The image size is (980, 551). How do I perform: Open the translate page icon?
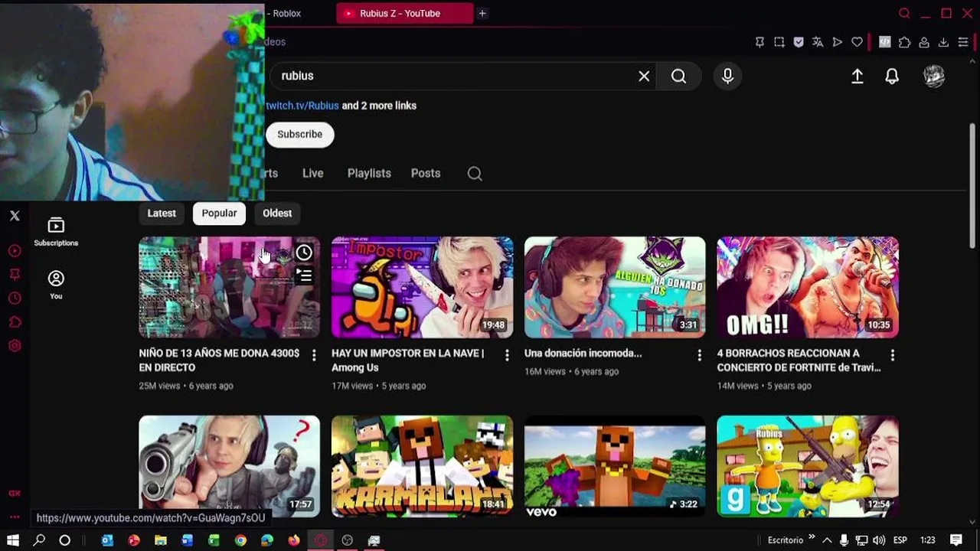818,42
